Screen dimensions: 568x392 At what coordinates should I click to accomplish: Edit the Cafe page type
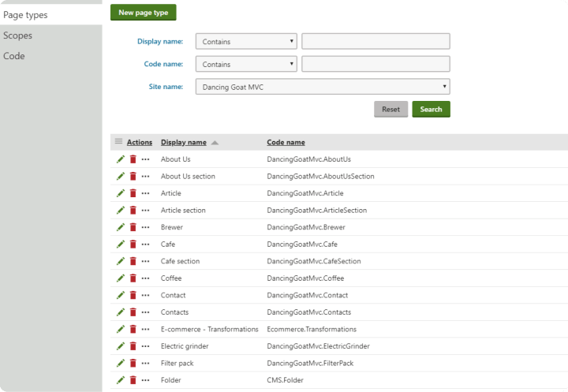[121, 245]
